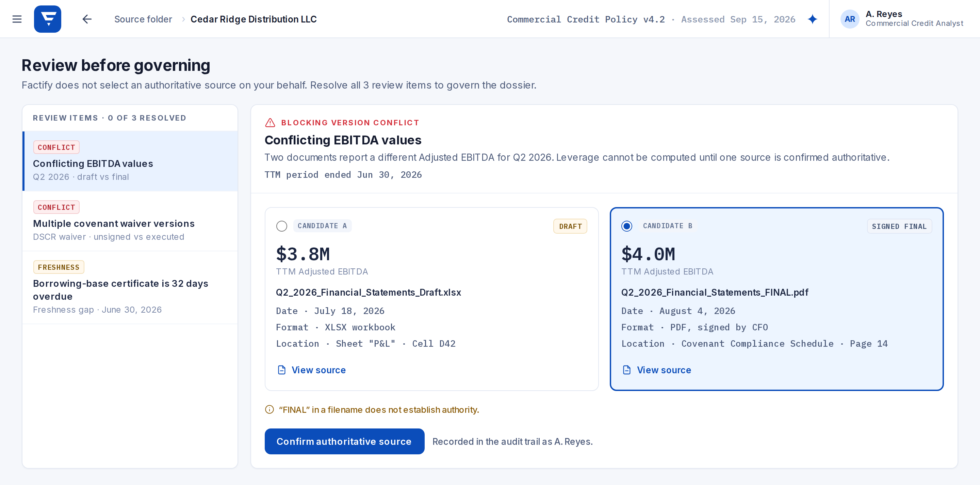Click the CANDIDATE A label chip
The width and height of the screenshot is (980, 485).
(x=322, y=226)
